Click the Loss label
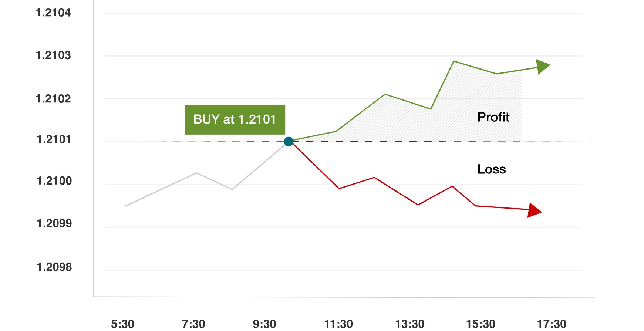The width and height of the screenshot is (644, 331). click(x=492, y=169)
